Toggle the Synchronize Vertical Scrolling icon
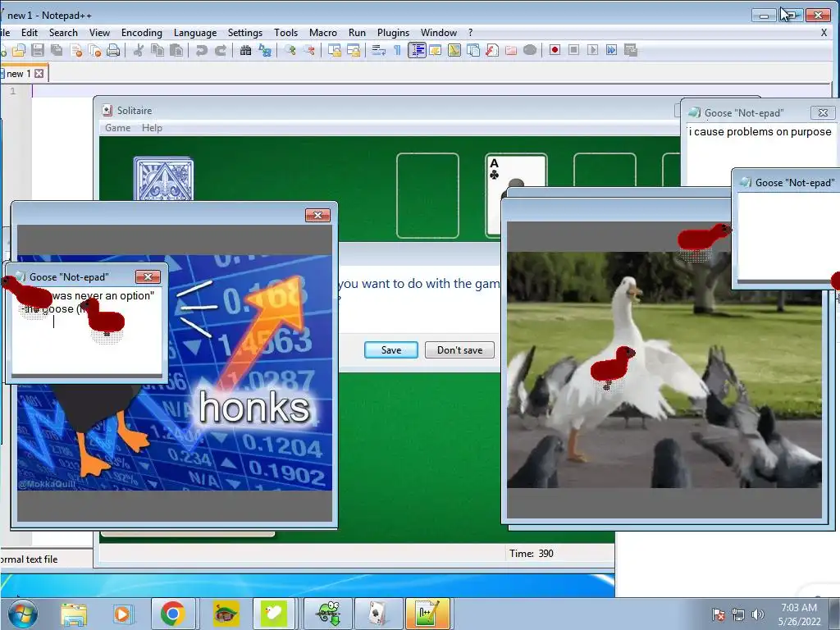The width and height of the screenshot is (840, 630). pos(335,50)
